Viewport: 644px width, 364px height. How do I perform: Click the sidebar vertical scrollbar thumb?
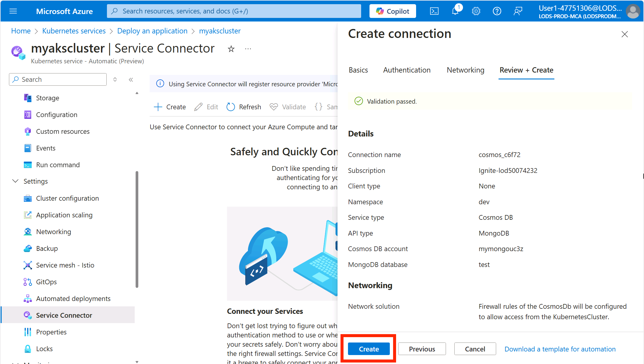[137, 229]
